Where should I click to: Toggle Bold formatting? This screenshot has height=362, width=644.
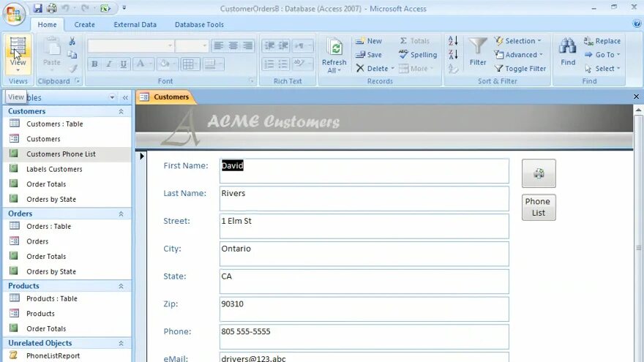click(94, 64)
